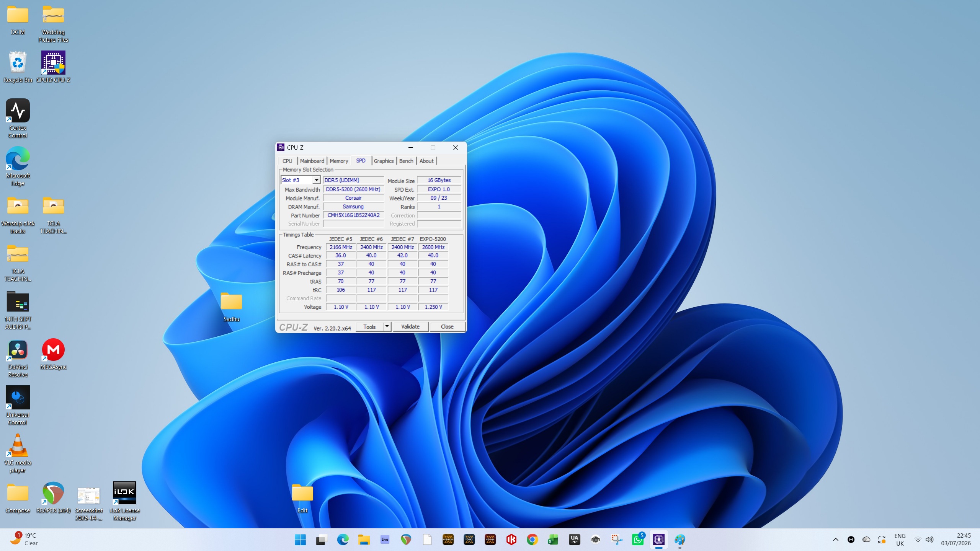Click the SPD Ext. value EXPO 1.0
980x551 pixels.
439,189
